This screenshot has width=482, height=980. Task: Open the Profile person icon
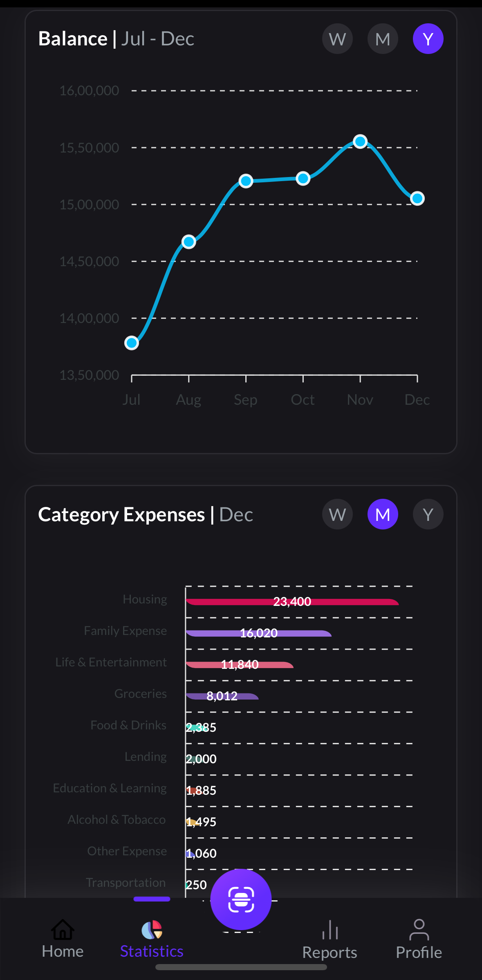tap(419, 930)
